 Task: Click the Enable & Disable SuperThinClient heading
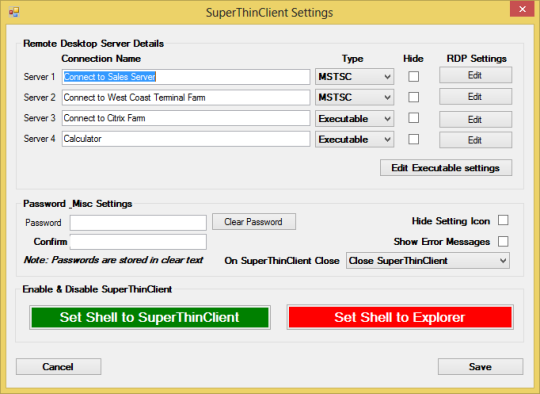(97, 289)
